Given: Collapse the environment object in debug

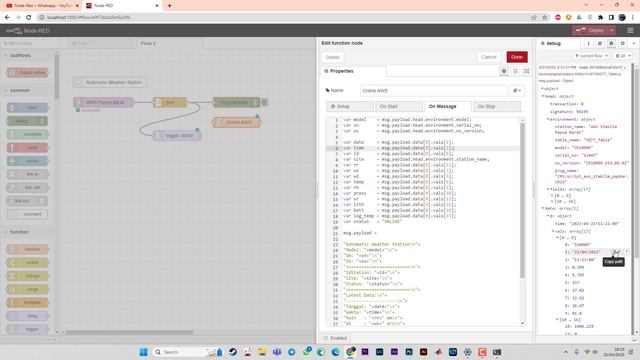Looking at the screenshot, I should pos(548,119).
